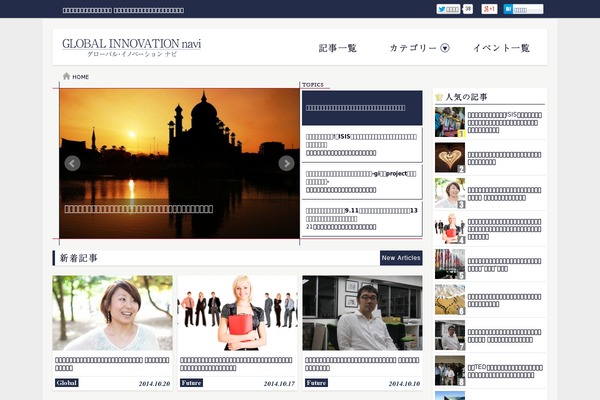Open popular ISIS article title
Image resolution: width=600 pixels, height=400 pixels.
(505, 122)
